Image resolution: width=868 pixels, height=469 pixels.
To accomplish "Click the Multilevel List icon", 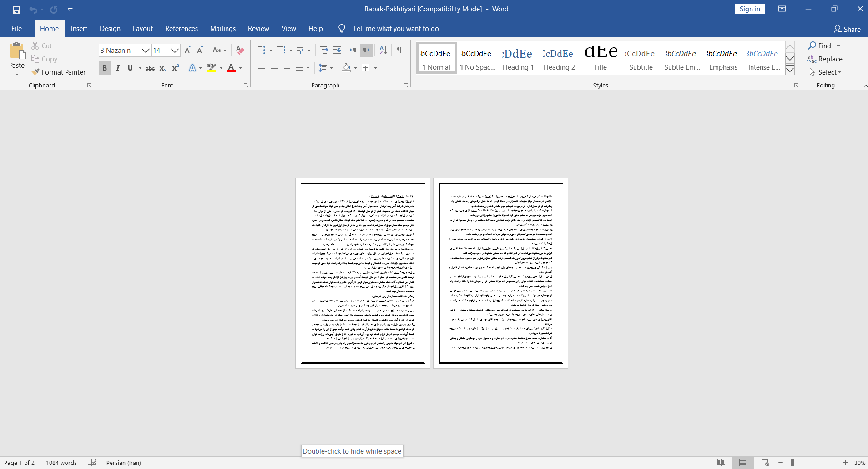I will coord(300,50).
